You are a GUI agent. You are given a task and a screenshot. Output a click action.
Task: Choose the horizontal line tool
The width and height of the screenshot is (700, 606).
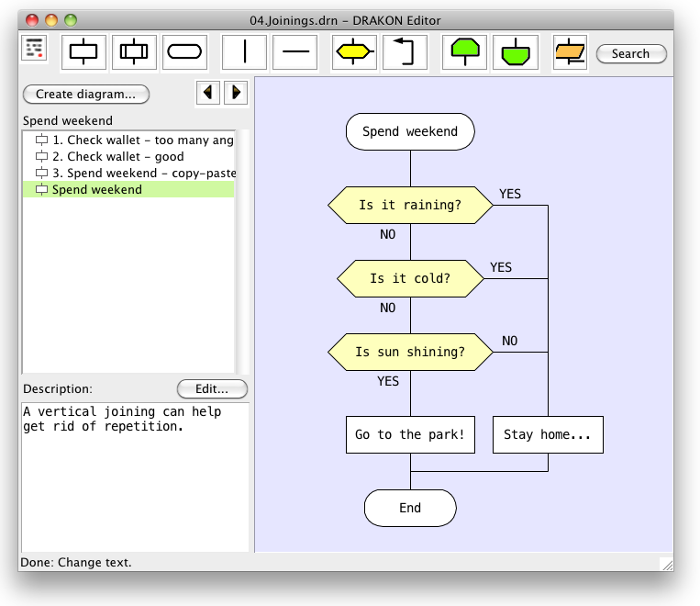295,52
